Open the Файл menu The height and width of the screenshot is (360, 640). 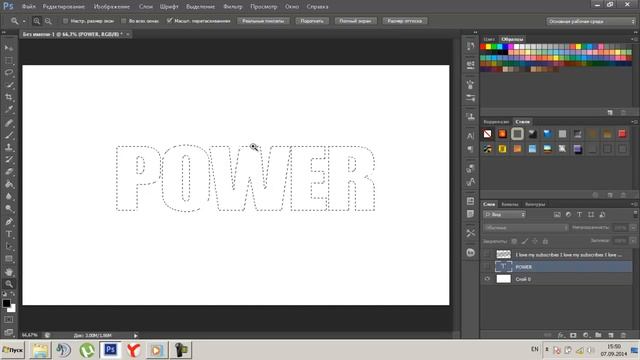pyautogui.click(x=29, y=7)
